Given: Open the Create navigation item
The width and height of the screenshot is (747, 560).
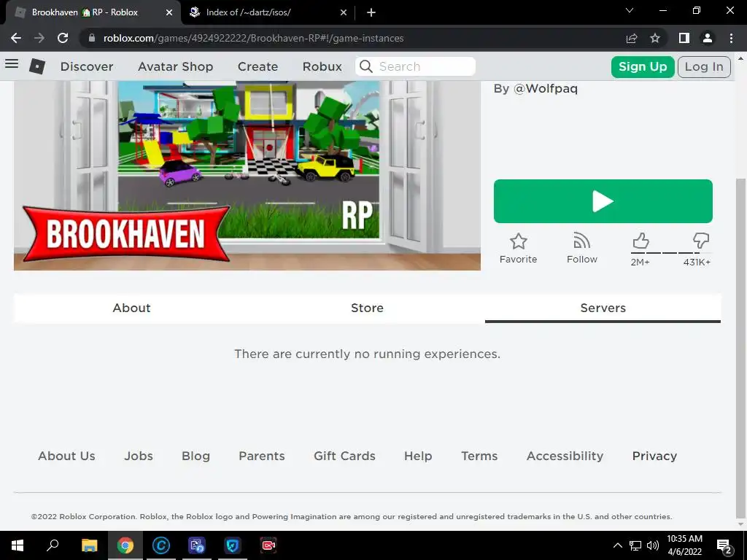Looking at the screenshot, I should [258, 66].
